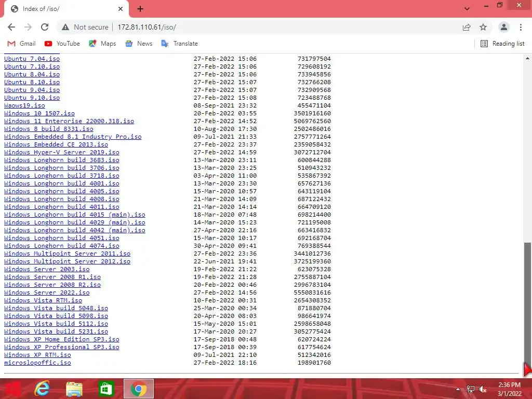This screenshot has height=399, width=532.
Task: Focus the address bar showing 172.81.110.61/iso/
Action: [x=147, y=27]
